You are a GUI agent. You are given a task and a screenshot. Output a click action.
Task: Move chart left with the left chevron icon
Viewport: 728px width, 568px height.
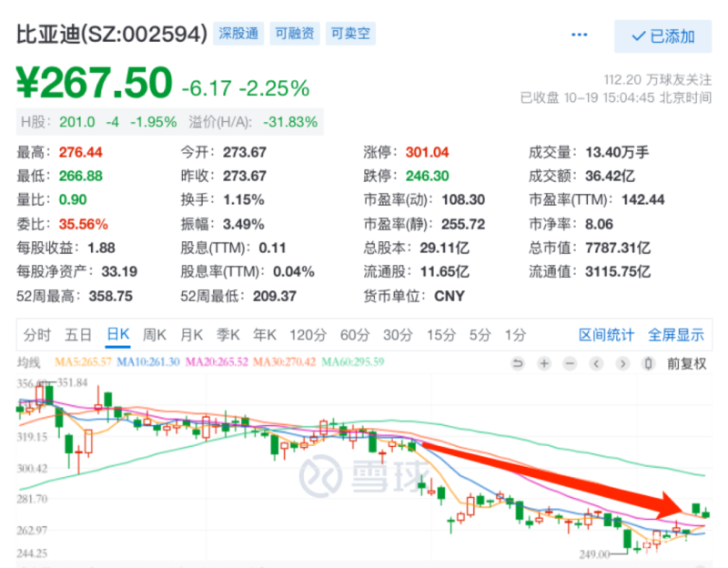597,363
